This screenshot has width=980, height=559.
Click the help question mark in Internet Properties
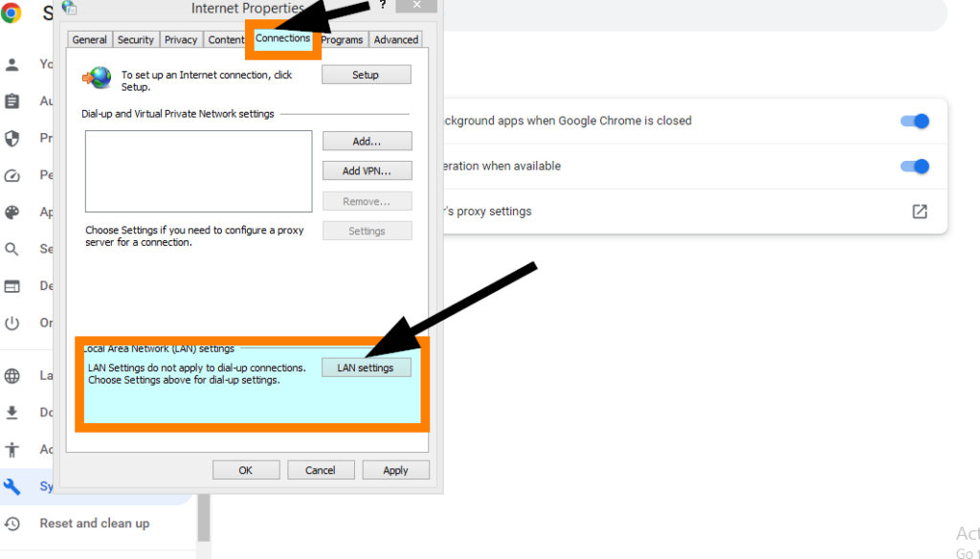click(382, 5)
